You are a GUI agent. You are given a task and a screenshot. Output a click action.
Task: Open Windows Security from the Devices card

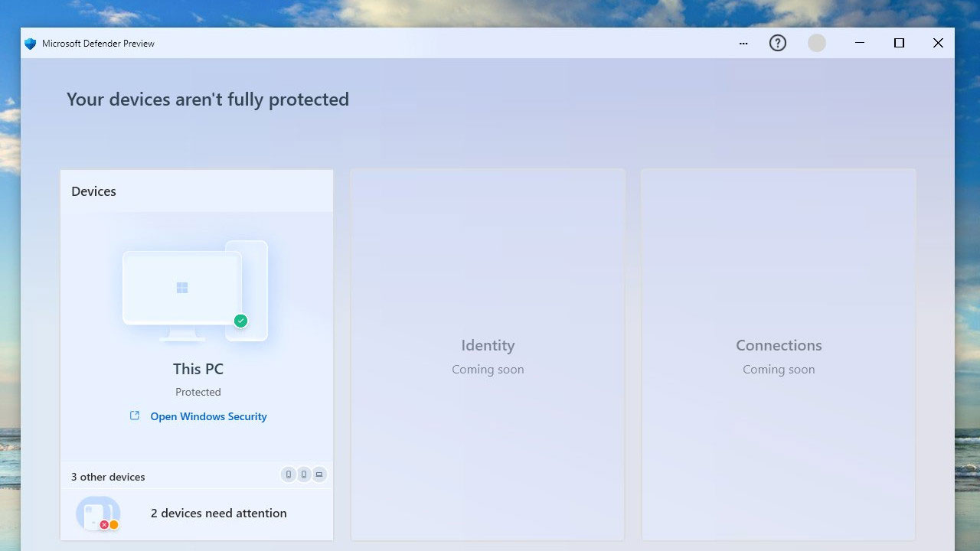coord(208,416)
